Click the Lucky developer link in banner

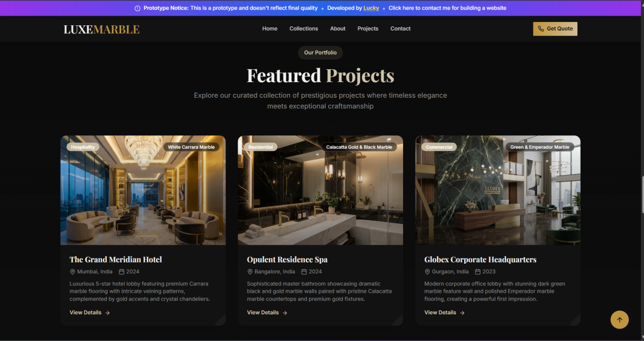click(371, 8)
